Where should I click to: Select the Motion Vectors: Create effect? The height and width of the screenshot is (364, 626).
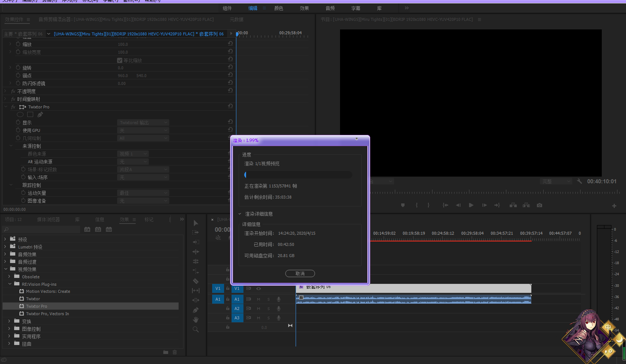click(x=48, y=291)
